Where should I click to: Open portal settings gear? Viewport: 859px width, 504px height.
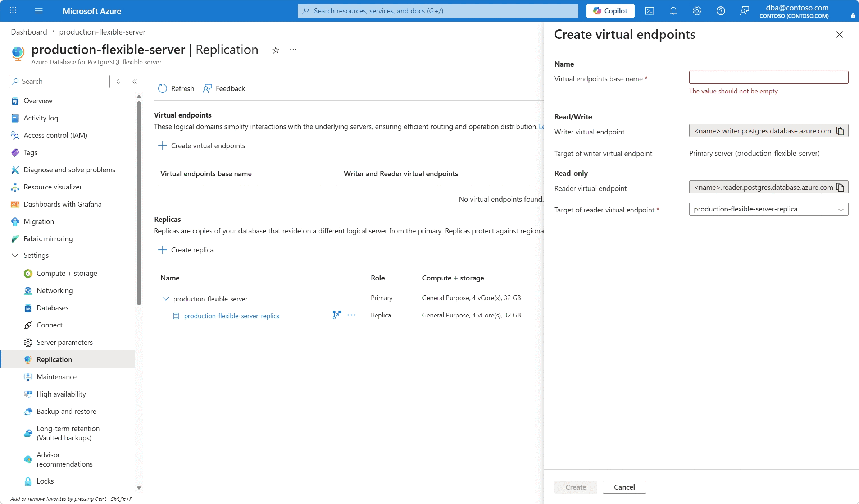click(x=697, y=11)
